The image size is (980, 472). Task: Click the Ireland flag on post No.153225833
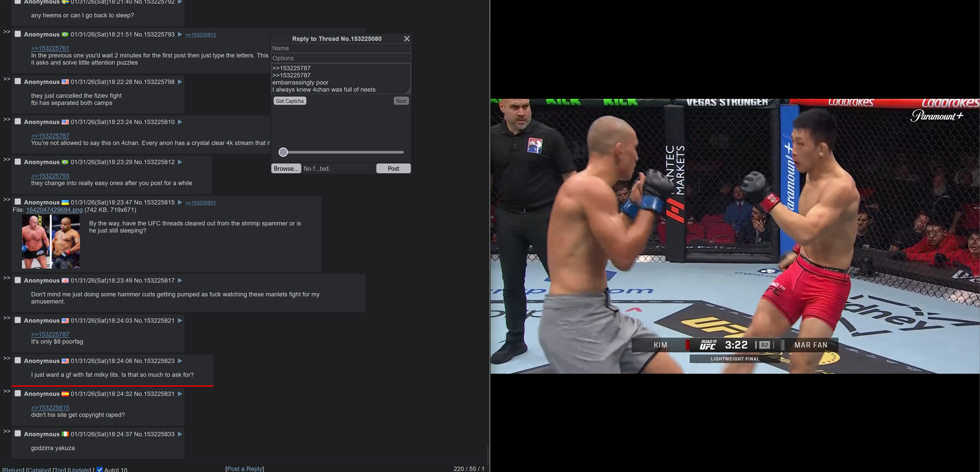[65, 434]
